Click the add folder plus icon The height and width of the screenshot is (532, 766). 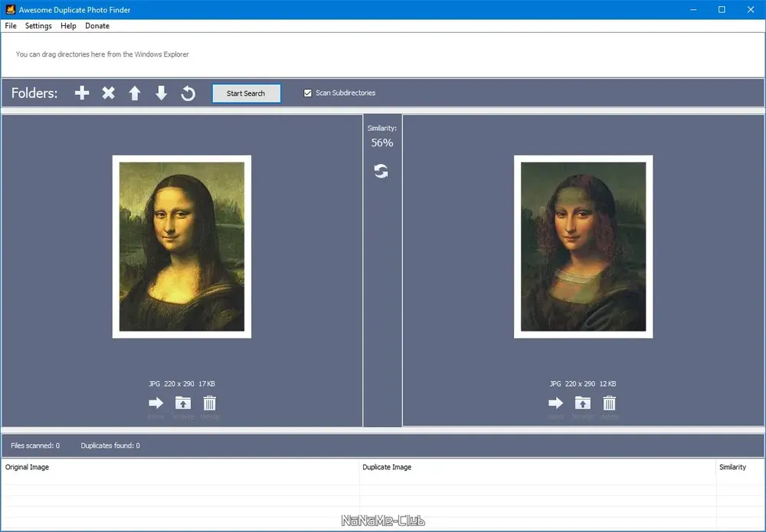click(x=82, y=93)
